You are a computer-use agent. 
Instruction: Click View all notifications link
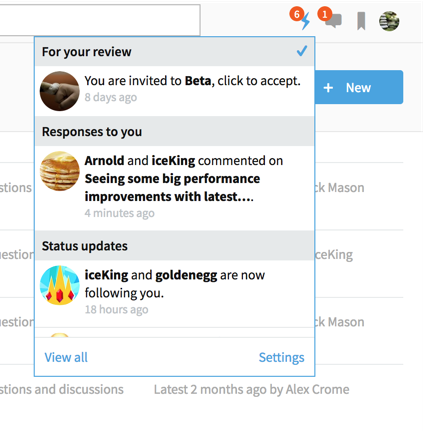(66, 357)
